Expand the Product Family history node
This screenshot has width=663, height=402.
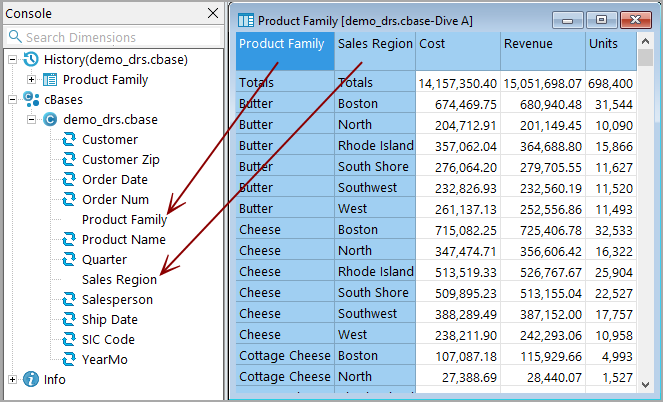31,80
